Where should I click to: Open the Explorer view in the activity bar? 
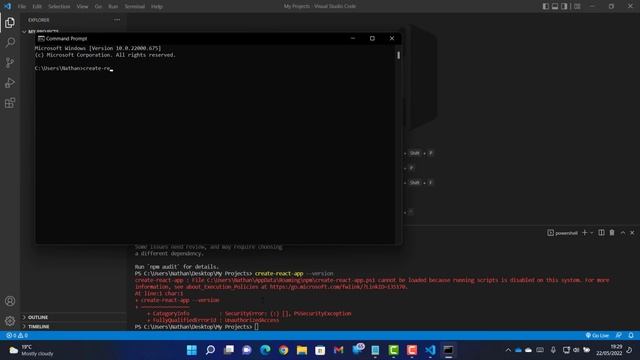(10, 23)
